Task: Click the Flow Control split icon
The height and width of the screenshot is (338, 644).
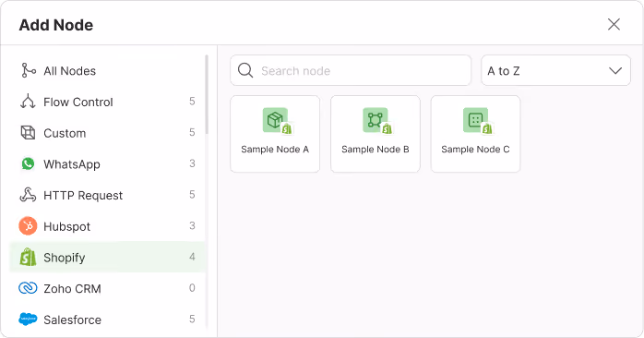Action: [28, 102]
